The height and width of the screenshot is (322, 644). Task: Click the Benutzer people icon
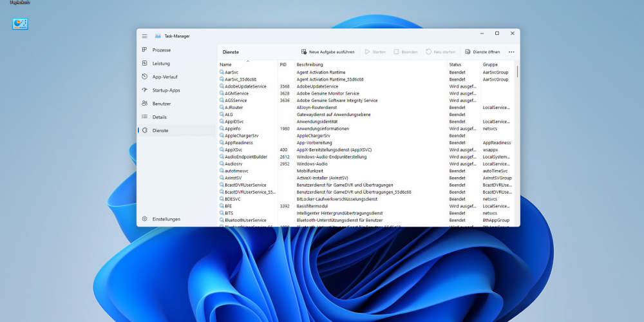tap(144, 104)
